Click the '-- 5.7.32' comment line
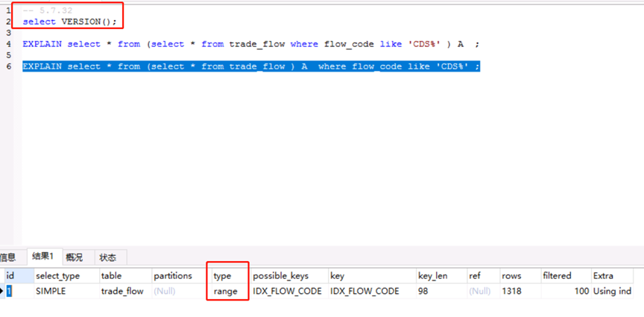Image resolution: width=644 pixels, height=317 pixels. pos(48,10)
